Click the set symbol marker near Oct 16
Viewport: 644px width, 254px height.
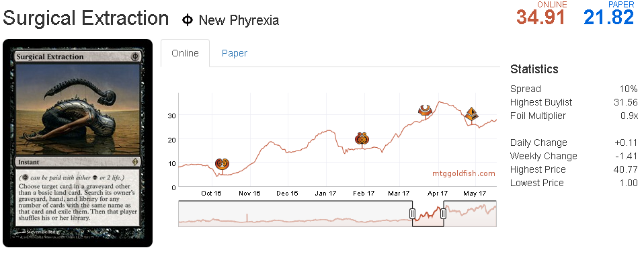[223, 164]
